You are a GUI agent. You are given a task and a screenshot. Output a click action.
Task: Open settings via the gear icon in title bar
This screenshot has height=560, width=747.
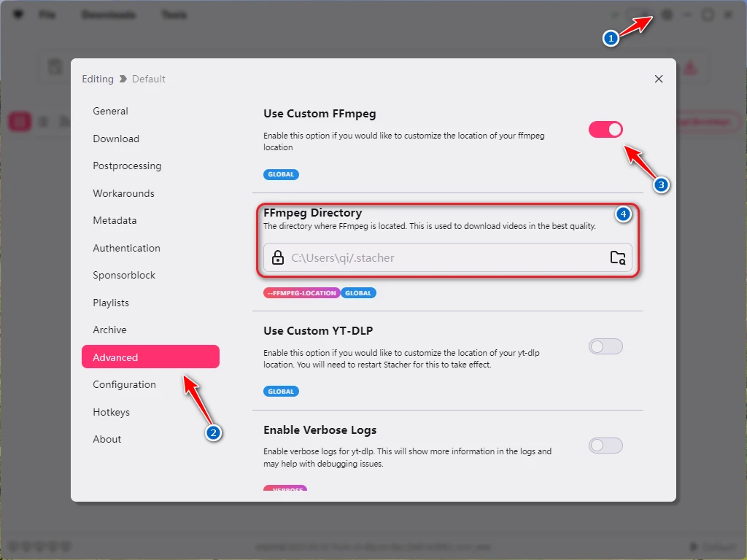(667, 15)
